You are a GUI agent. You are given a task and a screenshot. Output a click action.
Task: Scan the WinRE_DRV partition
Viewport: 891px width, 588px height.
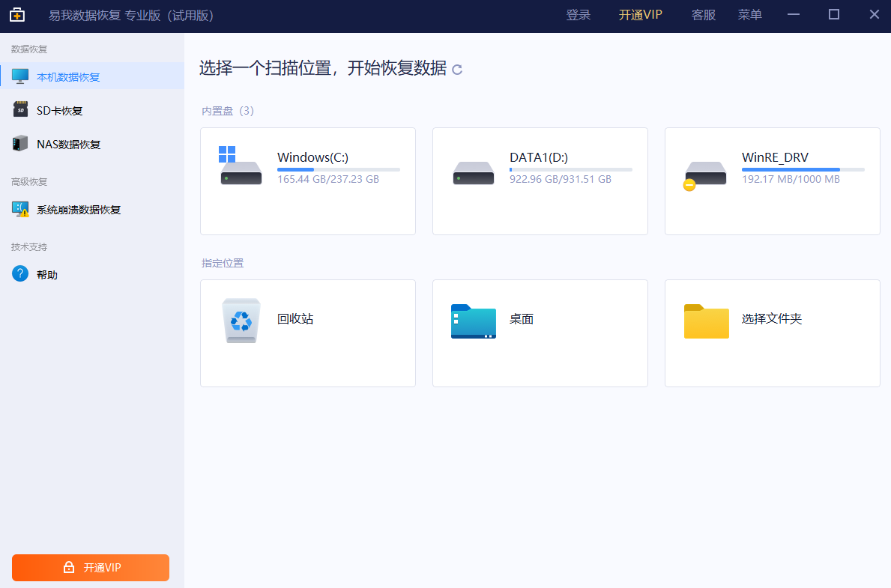tap(772, 181)
